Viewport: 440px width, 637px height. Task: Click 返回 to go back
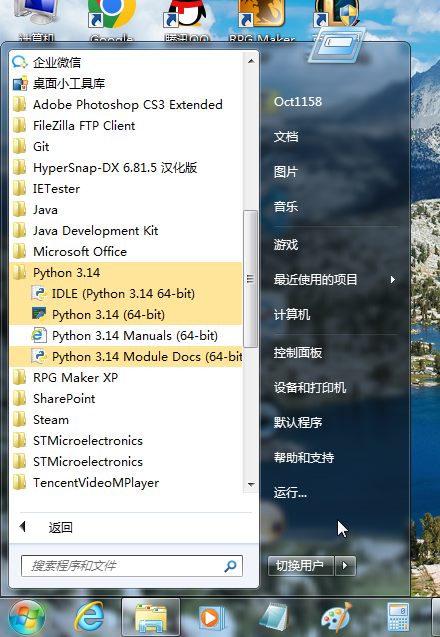60,527
